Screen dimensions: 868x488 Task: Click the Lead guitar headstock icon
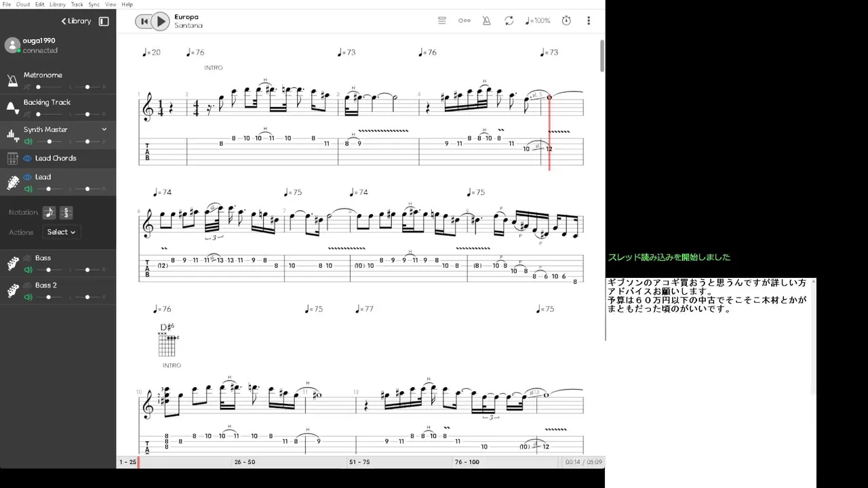[12, 182]
